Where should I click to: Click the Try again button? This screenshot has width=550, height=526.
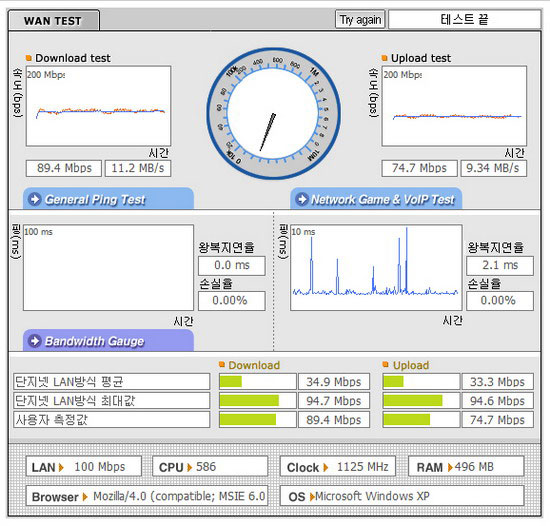click(x=360, y=20)
